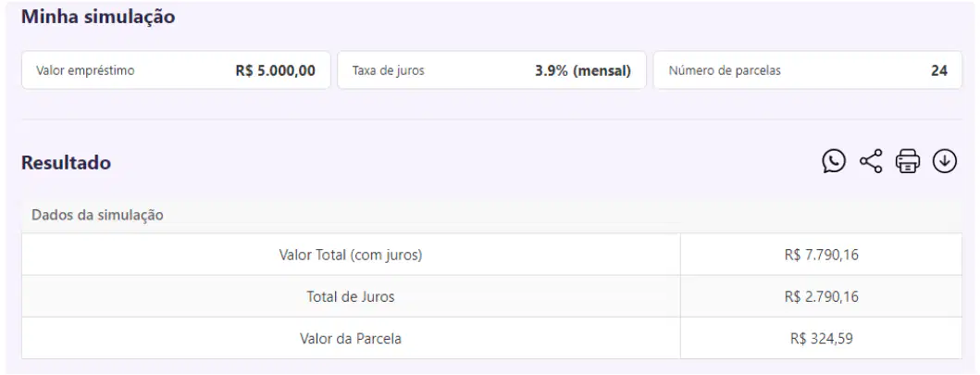Click the share icon beside Resultado
The image size is (980, 375).
click(871, 161)
